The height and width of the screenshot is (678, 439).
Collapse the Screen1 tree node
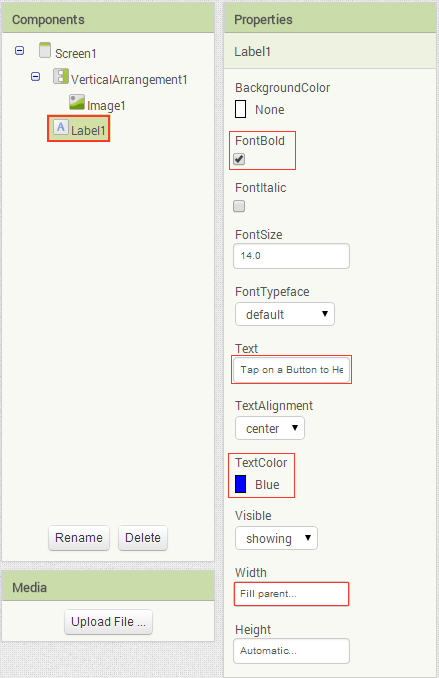click(x=19, y=51)
